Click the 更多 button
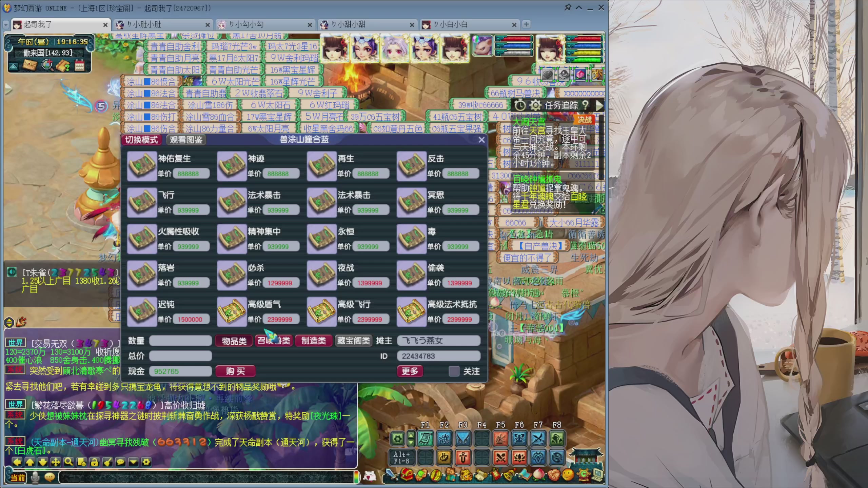The image size is (868, 488). click(x=410, y=371)
